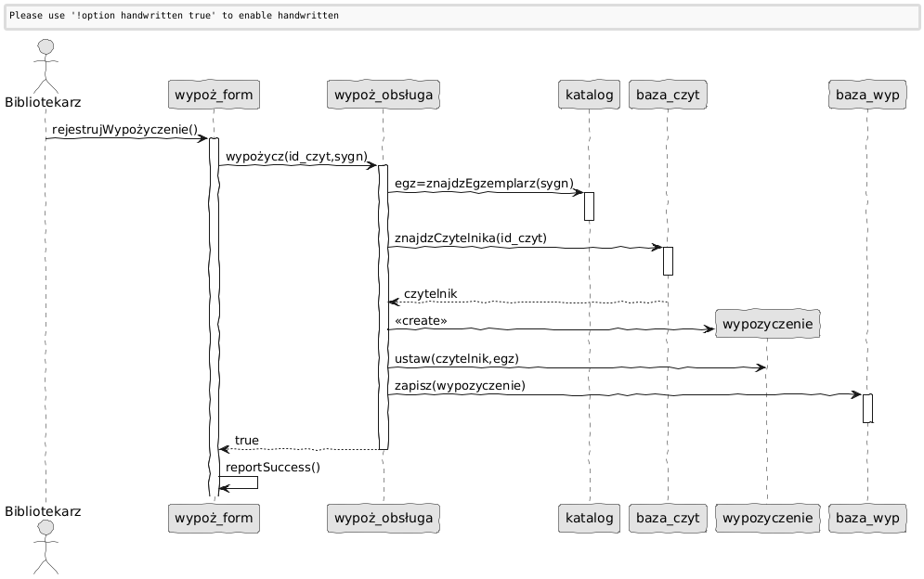Viewport: 924px width, 579px height.
Task: Select the znajdzCzytelnika(id_czyt) message label
Action: tap(470, 238)
